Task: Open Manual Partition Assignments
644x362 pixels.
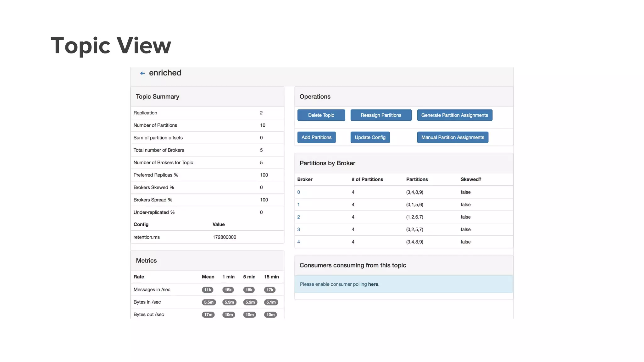Action: click(x=452, y=137)
